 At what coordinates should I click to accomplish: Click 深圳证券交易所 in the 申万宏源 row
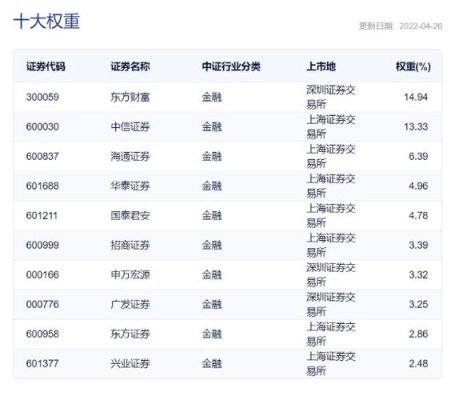pyautogui.click(x=331, y=275)
